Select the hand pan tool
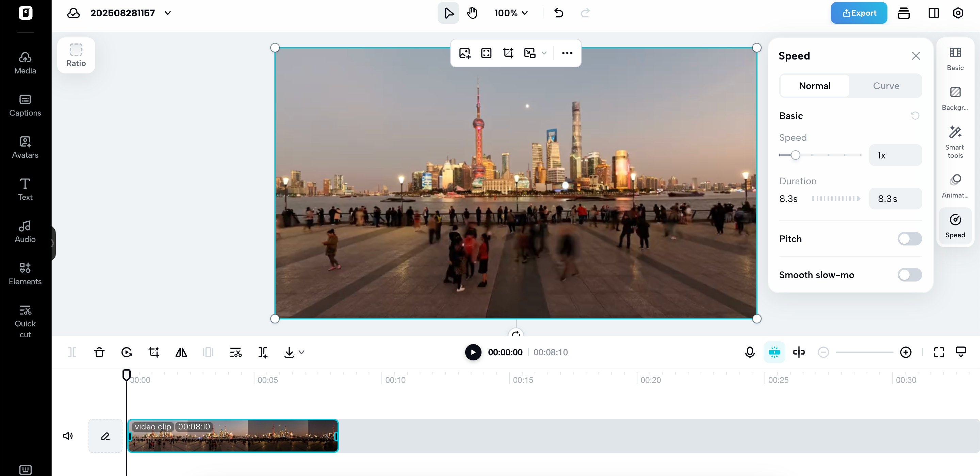Viewport: 980px width, 476px height. 472,13
